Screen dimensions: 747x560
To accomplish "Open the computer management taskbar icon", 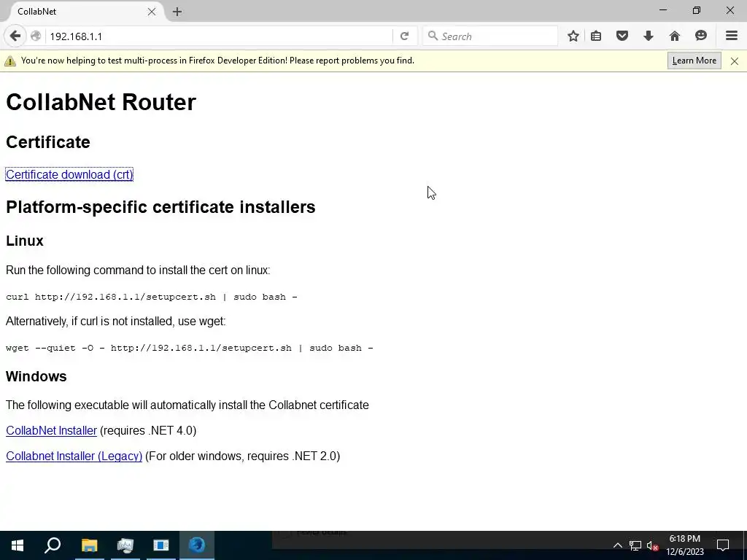I will [x=125, y=545].
